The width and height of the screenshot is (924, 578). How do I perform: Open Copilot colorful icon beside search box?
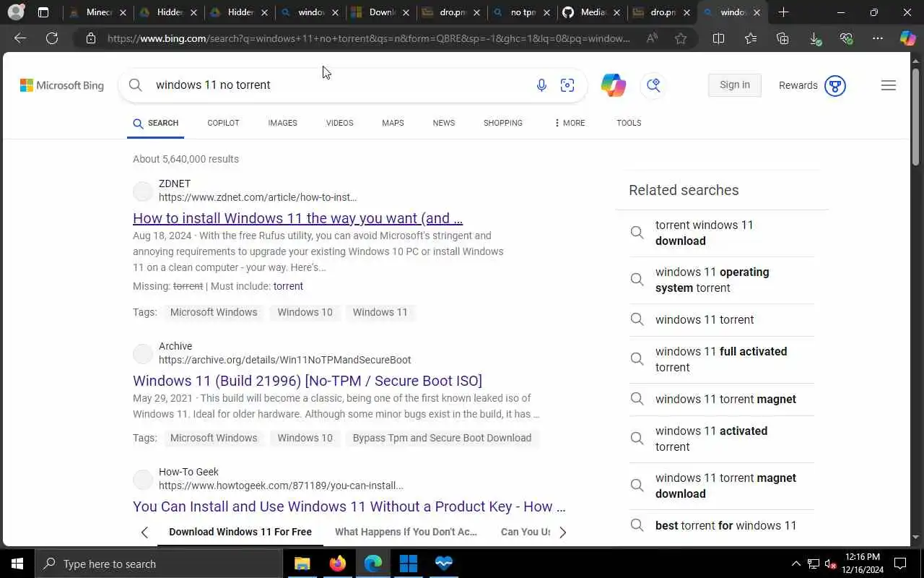[x=613, y=85]
